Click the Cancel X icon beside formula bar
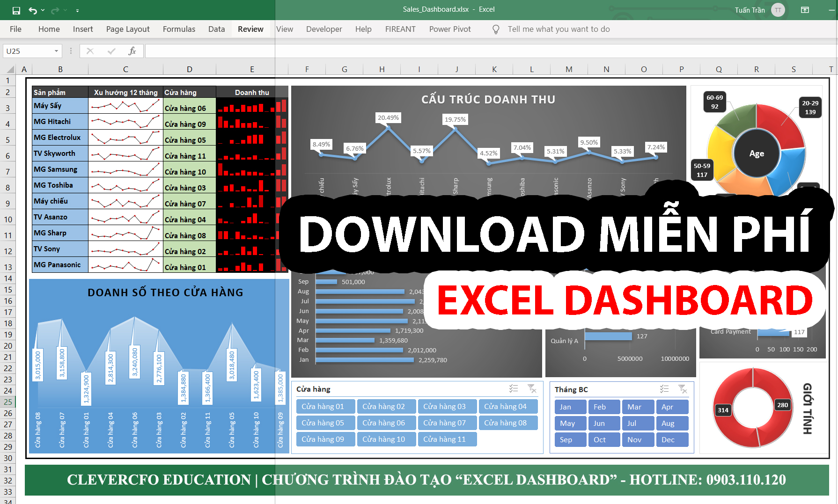 pos(90,51)
